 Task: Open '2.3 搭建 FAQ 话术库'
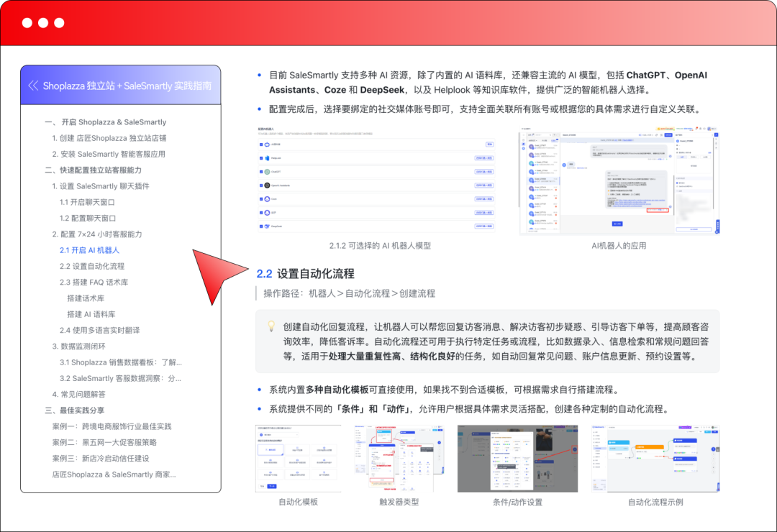pos(94,283)
